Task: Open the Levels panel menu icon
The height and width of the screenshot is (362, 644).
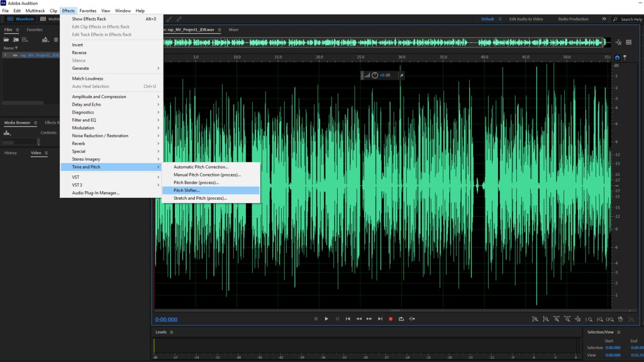Action: pos(172,332)
